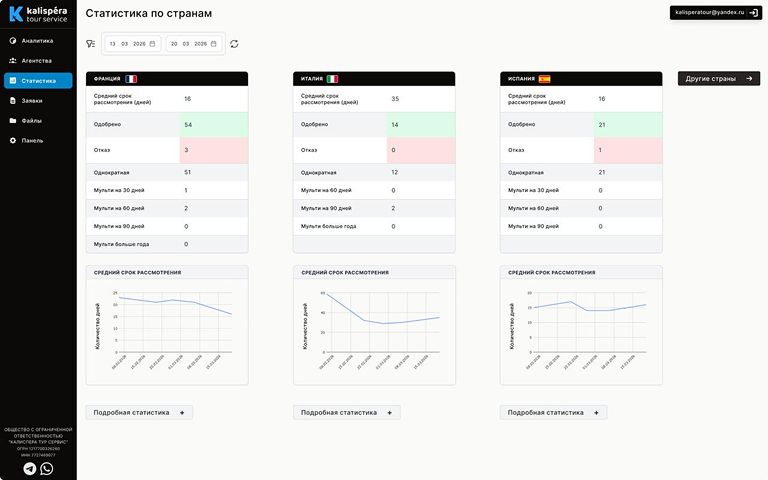768x480 pixels.
Task: Click the refresh icon next to dates
Action: coord(234,44)
